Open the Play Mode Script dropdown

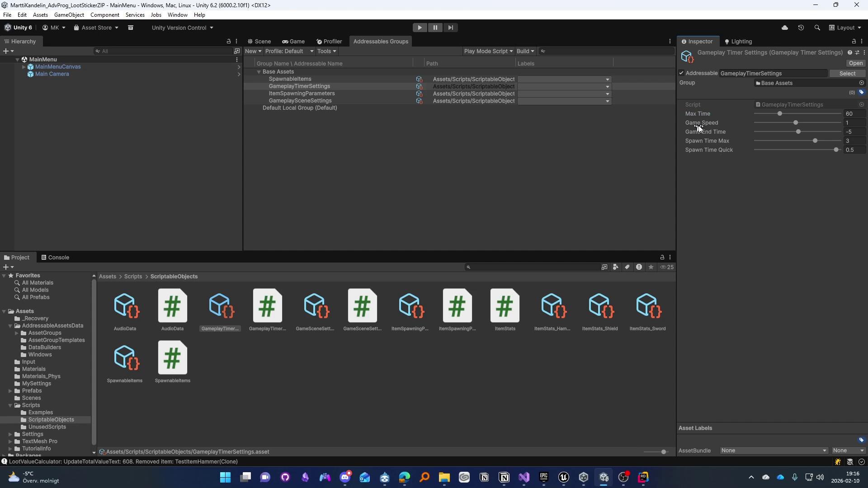point(488,51)
